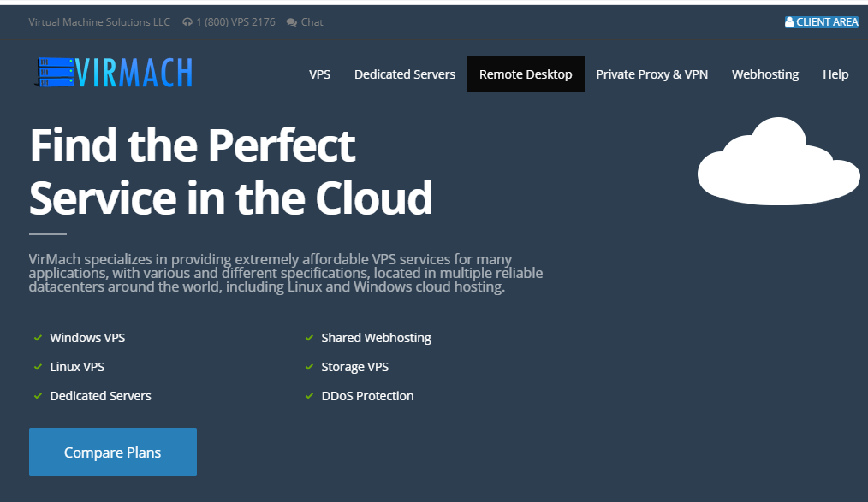Image resolution: width=868 pixels, height=502 pixels.
Task: Click the VirMach server rack logo icon
Action: (52, 73)
